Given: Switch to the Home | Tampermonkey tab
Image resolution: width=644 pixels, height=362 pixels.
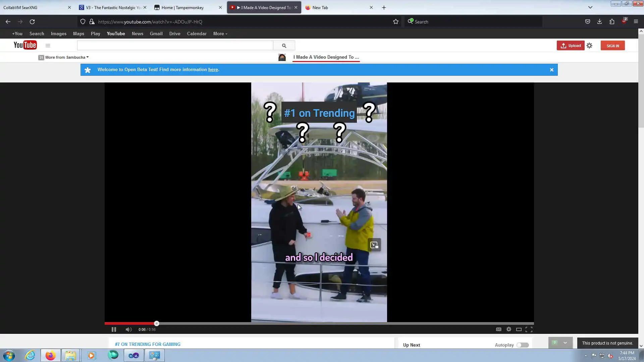Looking at the screenshot, I should (183, 7).
